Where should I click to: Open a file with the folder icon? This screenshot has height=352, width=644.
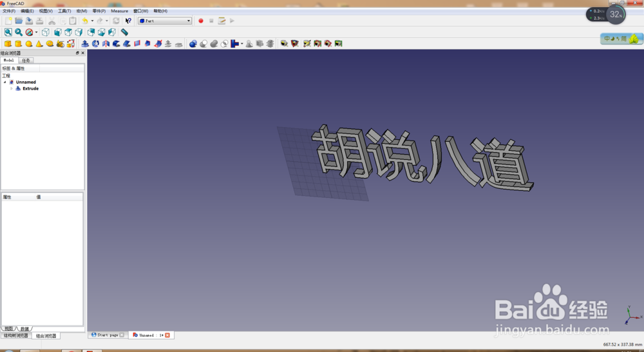pyautogui.click(x=19, y=21)
